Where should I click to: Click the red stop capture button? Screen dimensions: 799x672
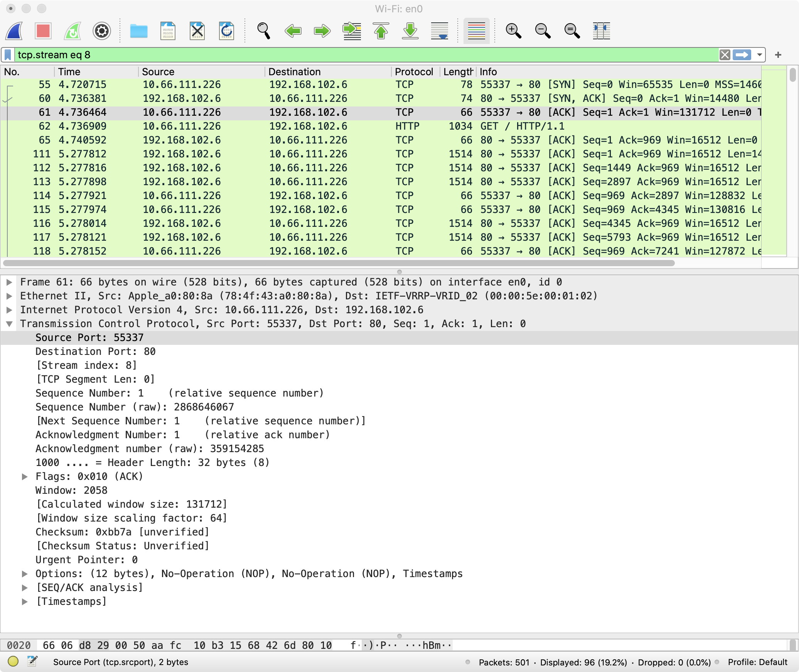tap(43, 31)
